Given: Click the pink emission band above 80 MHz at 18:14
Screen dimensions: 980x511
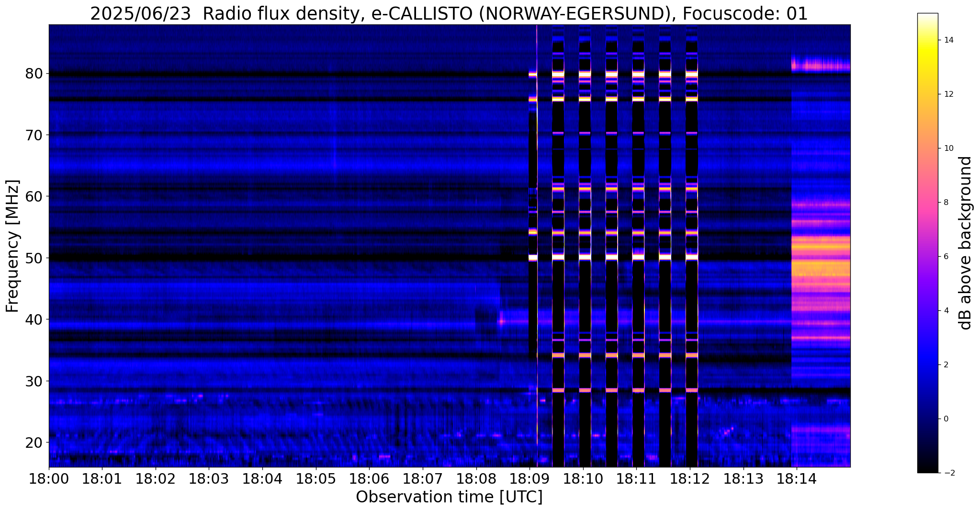Looking at the screenshot, I should (x=821, y=65).
